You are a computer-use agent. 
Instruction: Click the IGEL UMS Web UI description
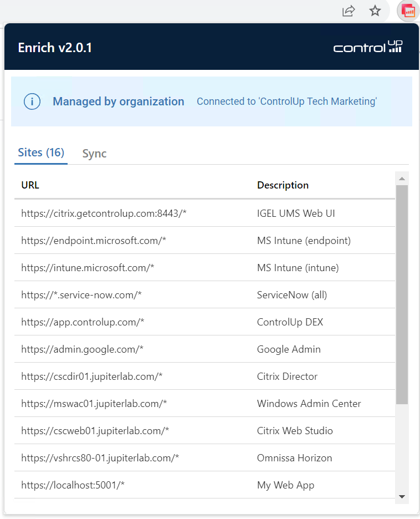296,213
